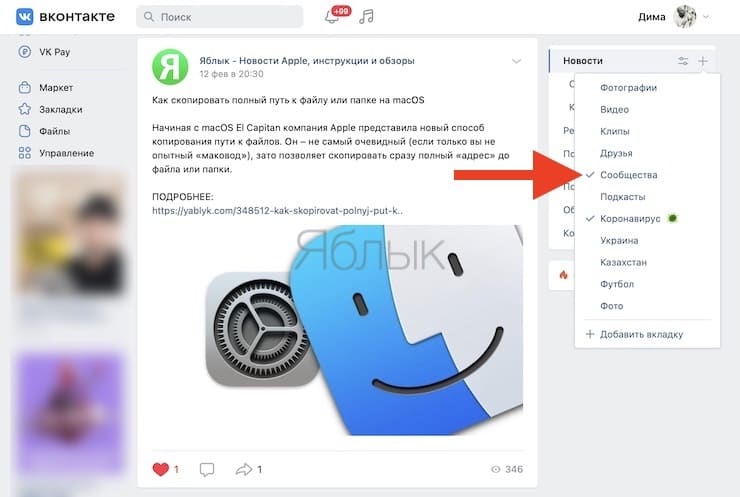Click the Управление grid icon
Image resolution: width=740 pixels, height=497 pixels.
25,153
